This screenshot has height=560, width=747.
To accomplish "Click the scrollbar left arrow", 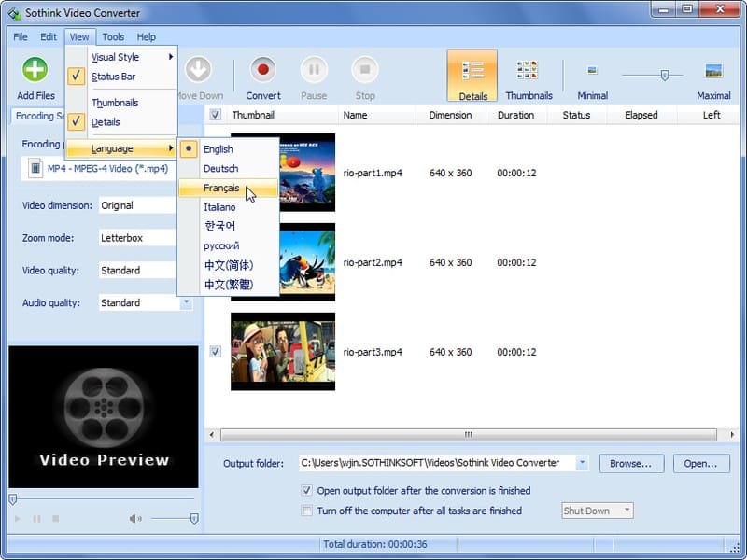I will click(212, 435).
